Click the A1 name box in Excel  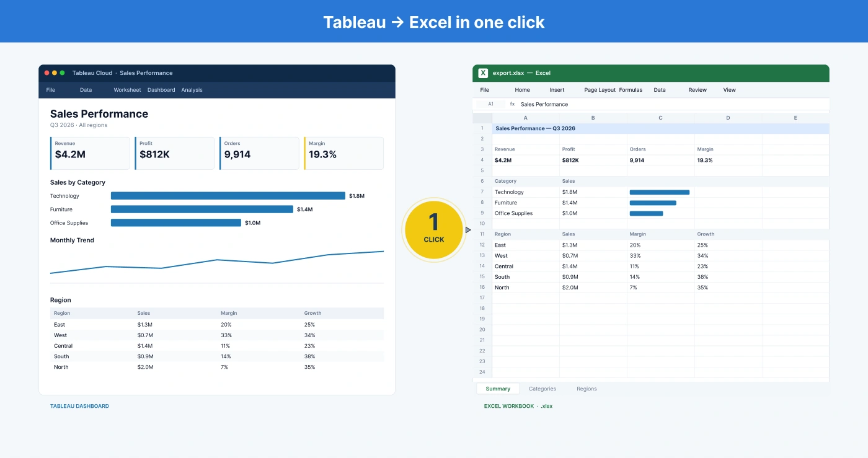[x=490, y=104]
